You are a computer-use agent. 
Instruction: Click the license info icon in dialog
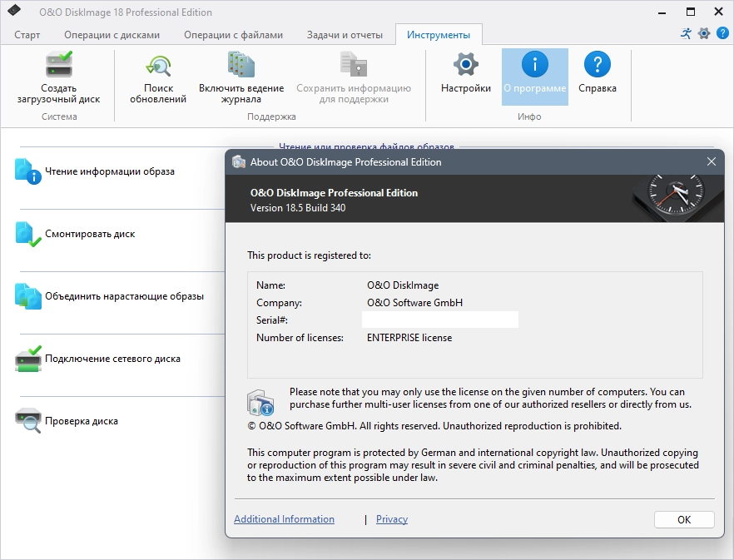(x=260, y=403)
